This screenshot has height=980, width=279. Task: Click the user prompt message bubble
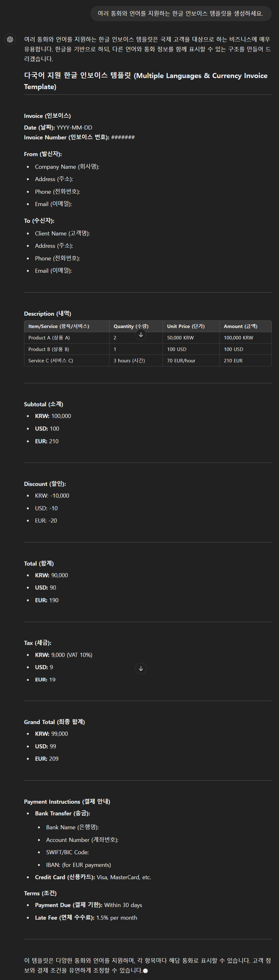pyautogui.click(x=181, y=13)
